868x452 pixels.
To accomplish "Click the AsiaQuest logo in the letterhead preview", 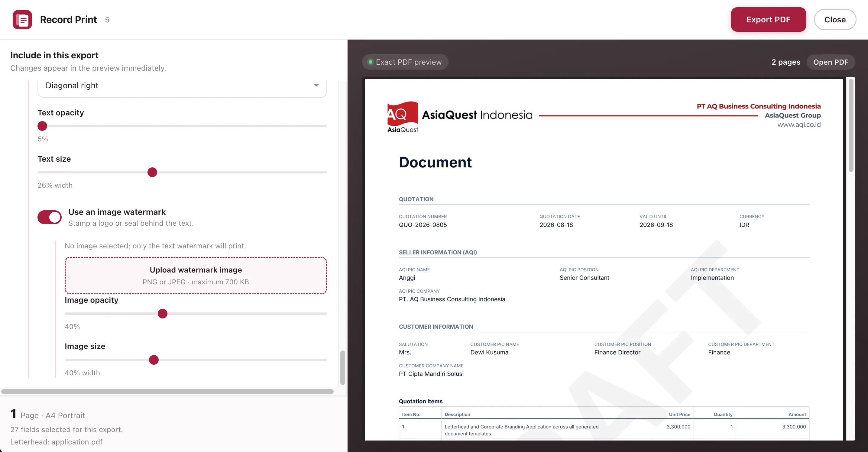I will 403,117.
